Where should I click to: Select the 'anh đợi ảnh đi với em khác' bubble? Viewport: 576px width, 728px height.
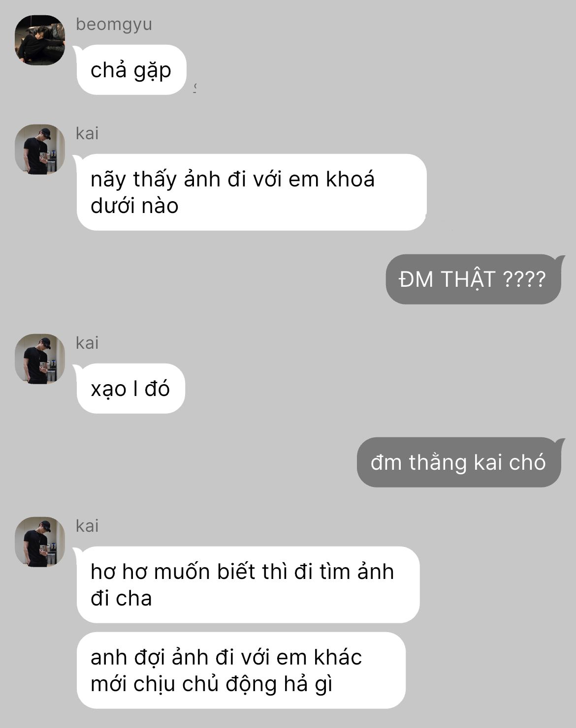click(x=241, y=670)
